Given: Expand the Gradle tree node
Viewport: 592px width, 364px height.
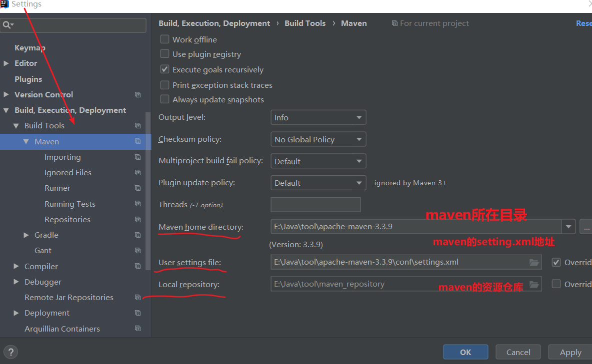Looking at the screenshot, I should point(26,235).
